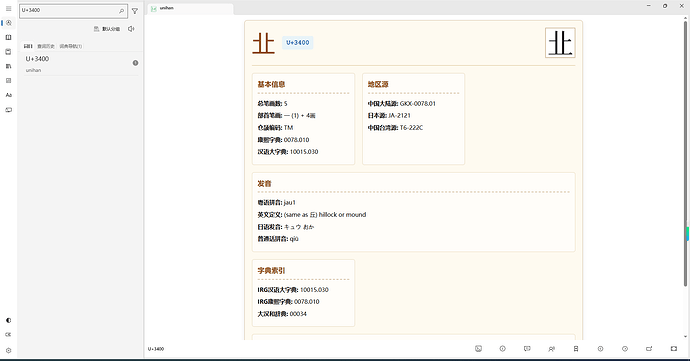
Task: Click the magnifier icon in the search box
Action: [x=121, y=11]
